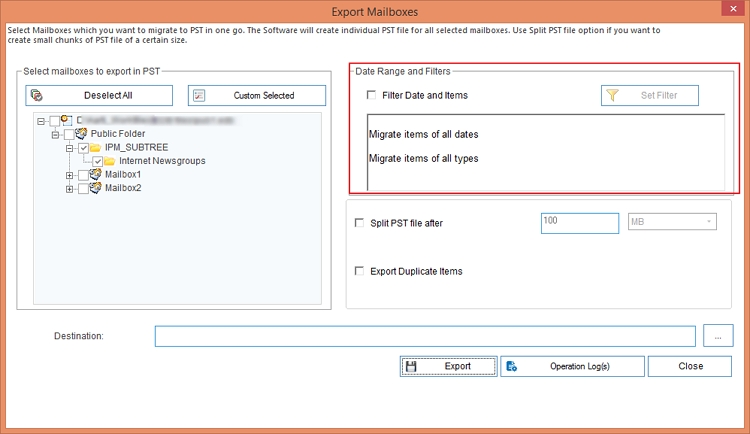Click the Set Filter button
Image resolution: width=750 pixels, height=434 pixels.
pyautogui.click(x=650, y=95)
